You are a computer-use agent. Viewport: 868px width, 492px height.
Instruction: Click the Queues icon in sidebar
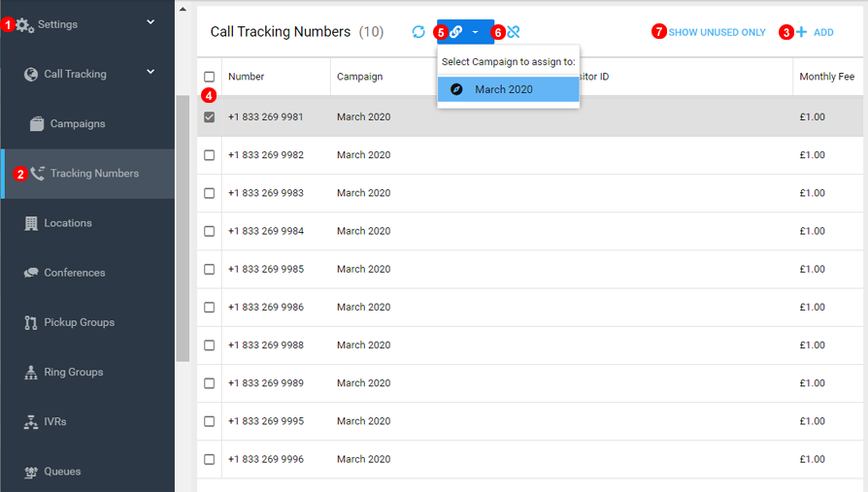[31, 472]
